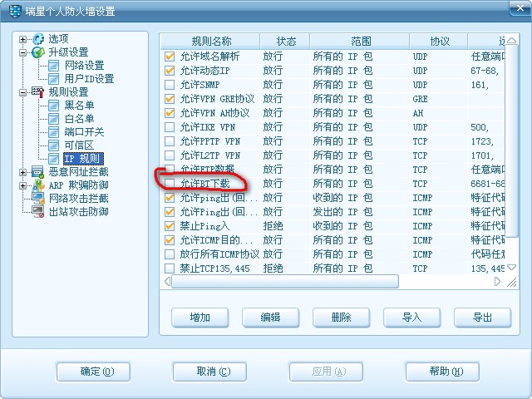Expand the 恶意网址拦截 tree node
532x399 pixels.
coord(22,172)
